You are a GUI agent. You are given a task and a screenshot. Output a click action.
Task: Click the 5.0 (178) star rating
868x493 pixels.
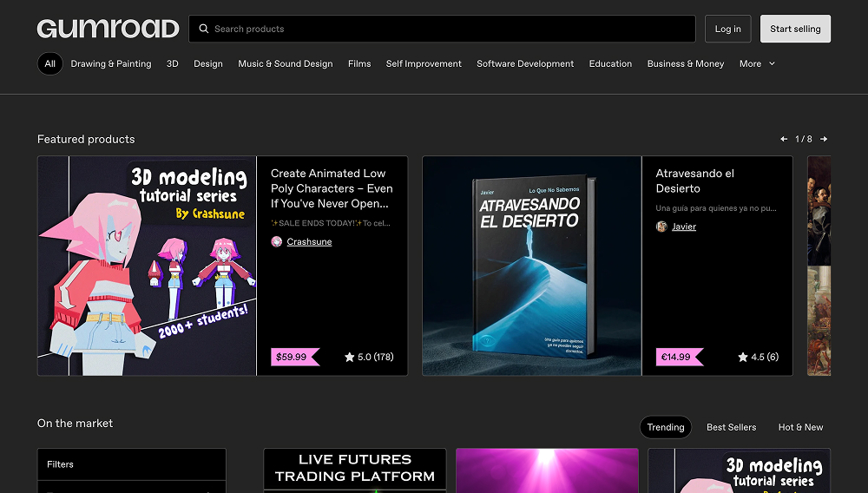[369, 357]
